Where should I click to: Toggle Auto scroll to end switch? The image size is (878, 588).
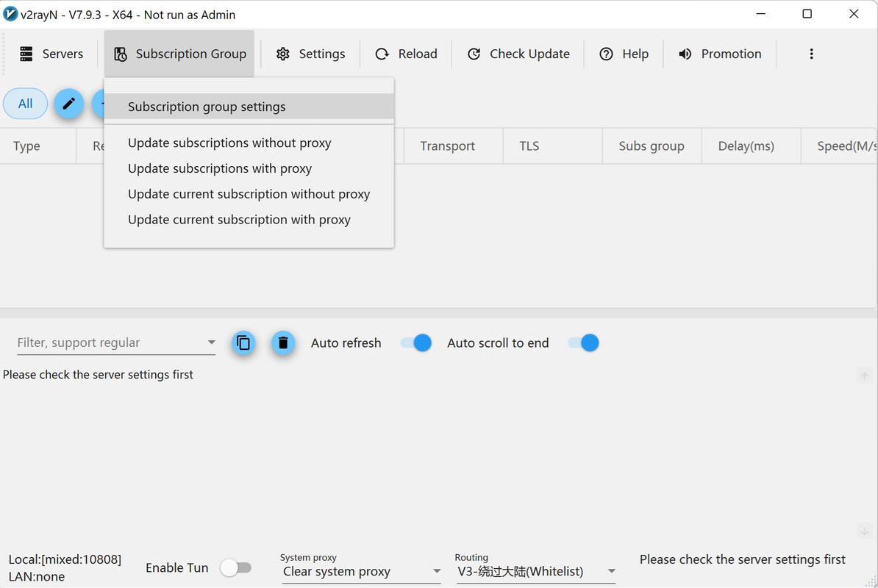coord(583,343)
